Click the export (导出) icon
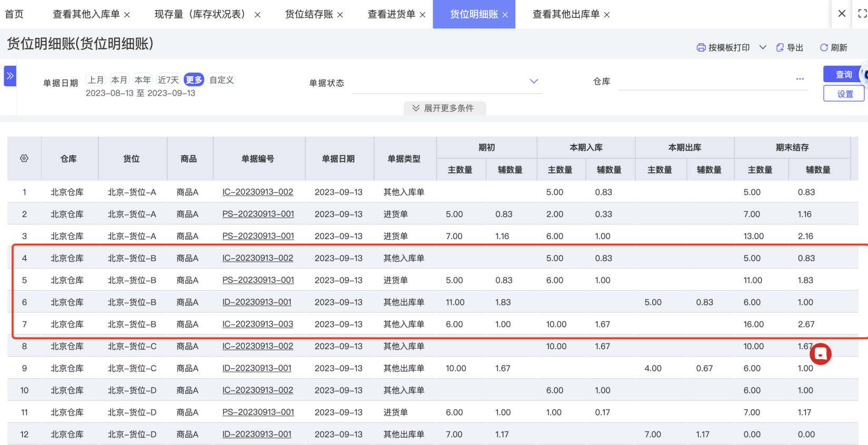The width and height of the screenshot is (868, 445). 780,47
